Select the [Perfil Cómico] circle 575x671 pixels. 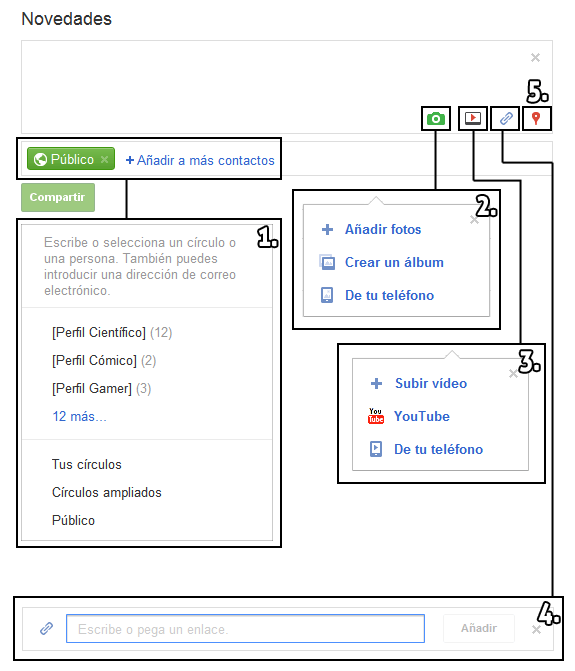coord(104,360)
